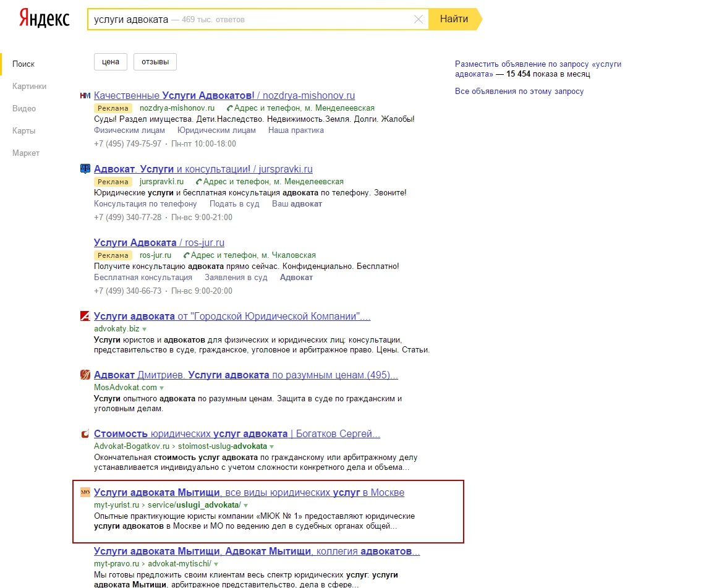
Task: Click phone number +7 (499) 340-77-28
Action: [127, 218]
